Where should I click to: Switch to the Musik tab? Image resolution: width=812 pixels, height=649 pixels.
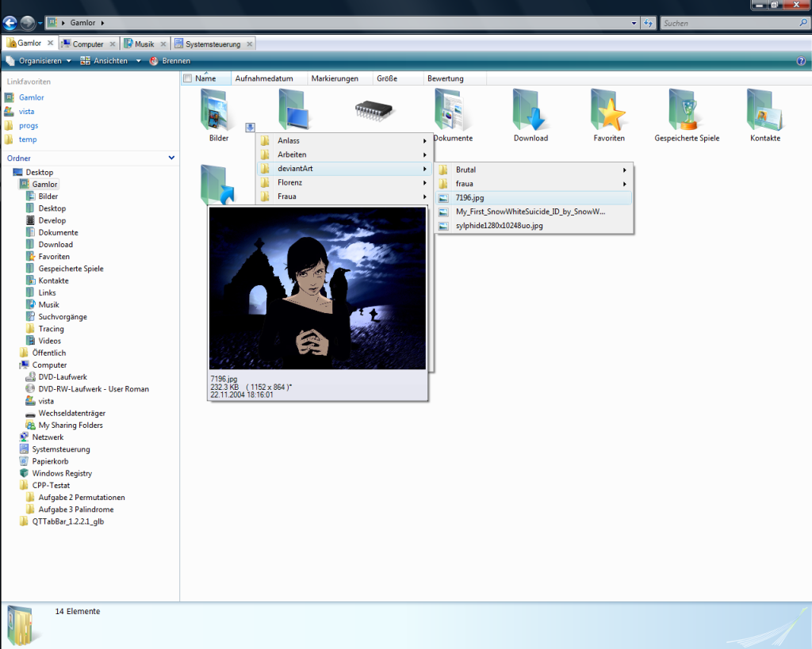coord(144,44)
